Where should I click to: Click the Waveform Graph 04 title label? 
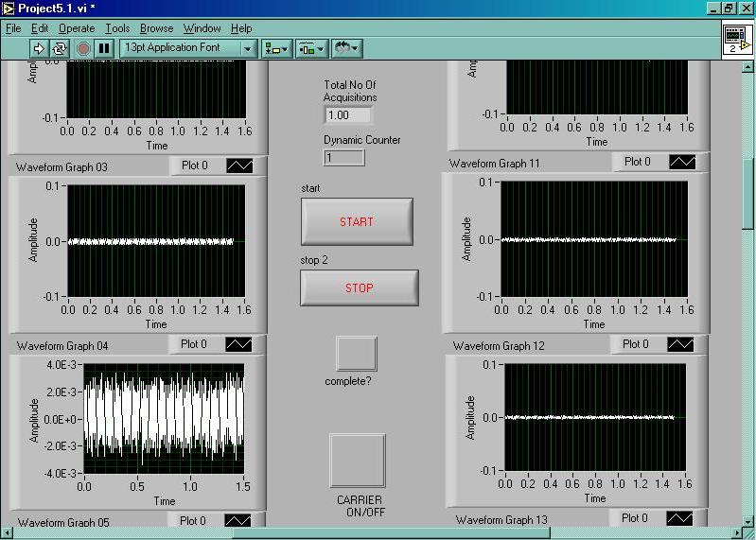(x=62, y=346)
